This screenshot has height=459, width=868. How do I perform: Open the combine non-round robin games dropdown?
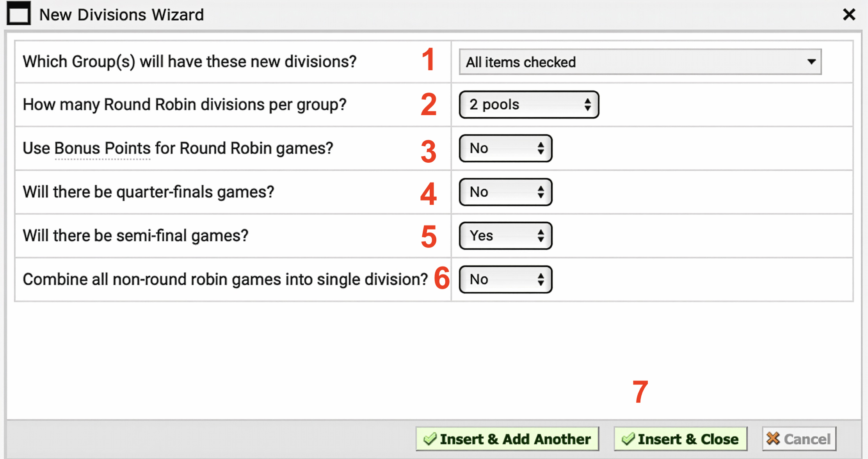pyautogui.click(x=505, y=279)
